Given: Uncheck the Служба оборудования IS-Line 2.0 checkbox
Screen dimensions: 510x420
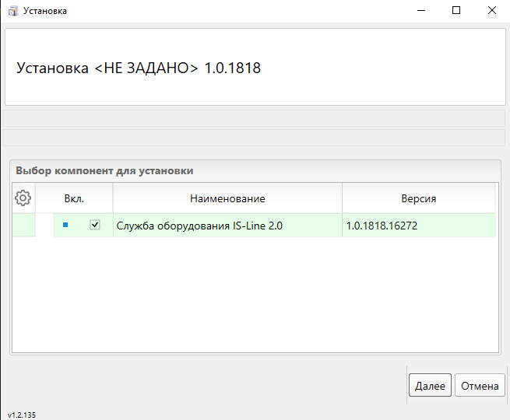Looking at the screenshot, I should click(95, 225).
